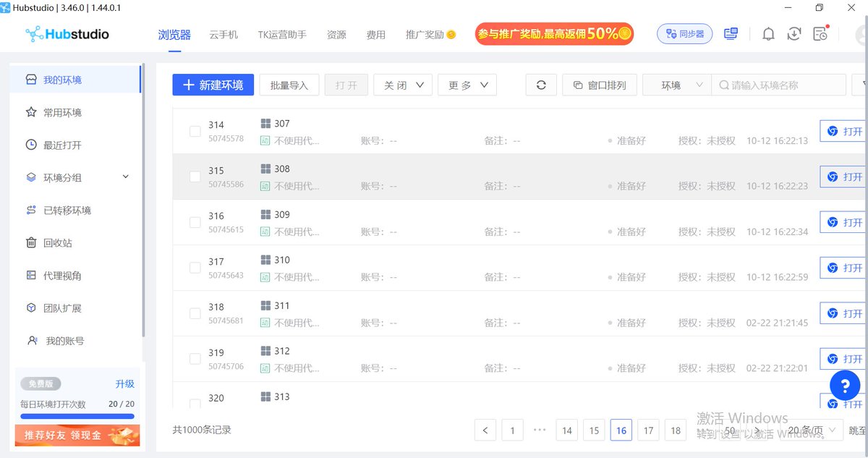Viewport: 868px width, 458px height.
Task: Click the environment name search field
Action: (785, 85)
